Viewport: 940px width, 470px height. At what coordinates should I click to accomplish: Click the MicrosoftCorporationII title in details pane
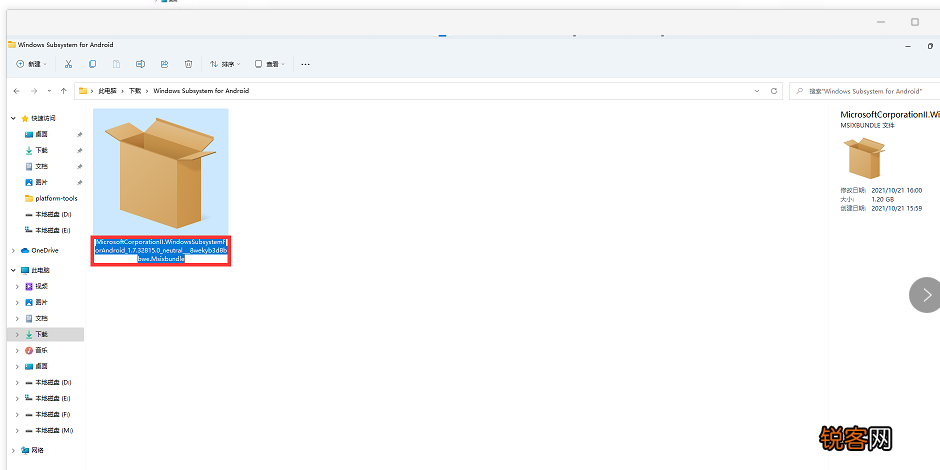890,115
